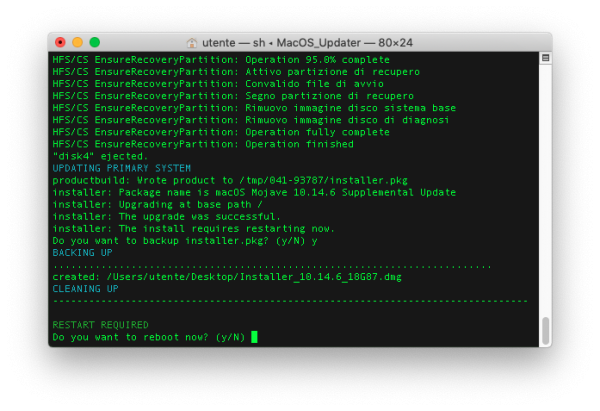
Task: Click the window title 'utente — sh'
Action: (233, 42)
